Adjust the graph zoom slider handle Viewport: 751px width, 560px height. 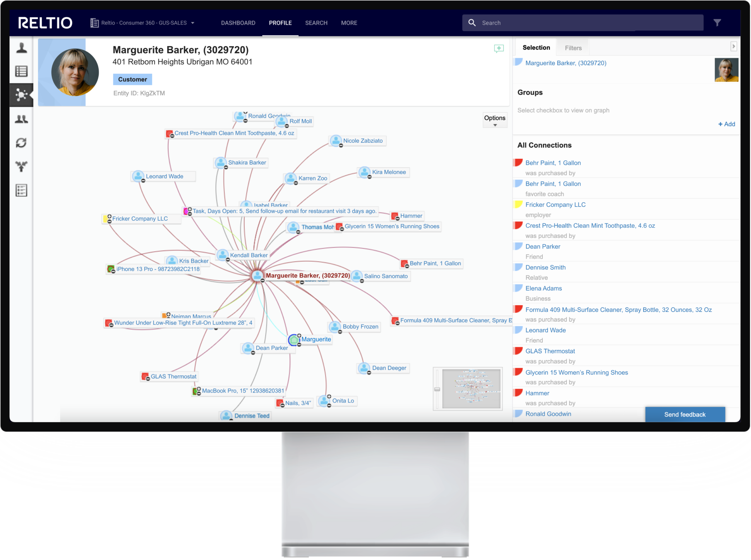[437, 389]
